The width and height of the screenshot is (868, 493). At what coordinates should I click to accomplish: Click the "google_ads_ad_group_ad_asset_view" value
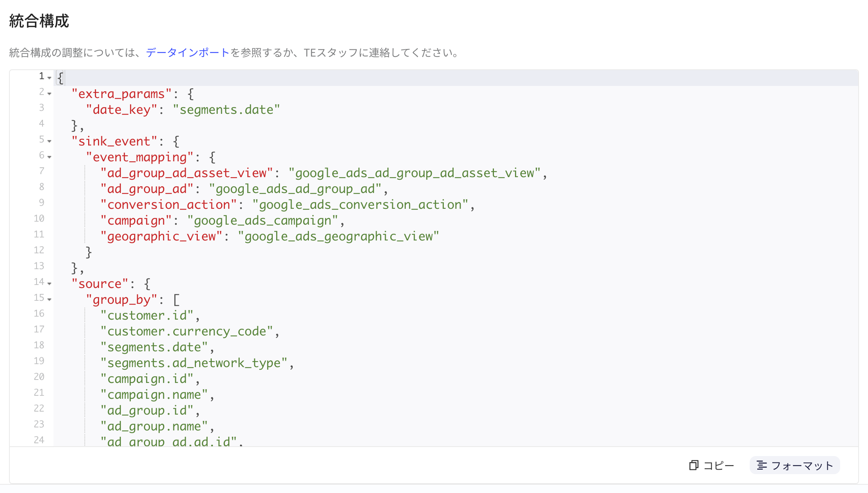(x=415, y=173)
